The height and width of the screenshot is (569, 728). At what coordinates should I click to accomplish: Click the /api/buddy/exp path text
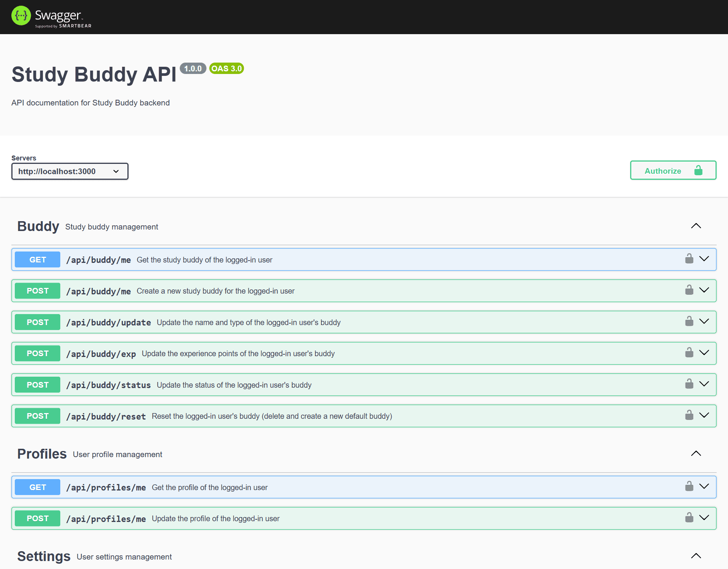click(101, 354)
